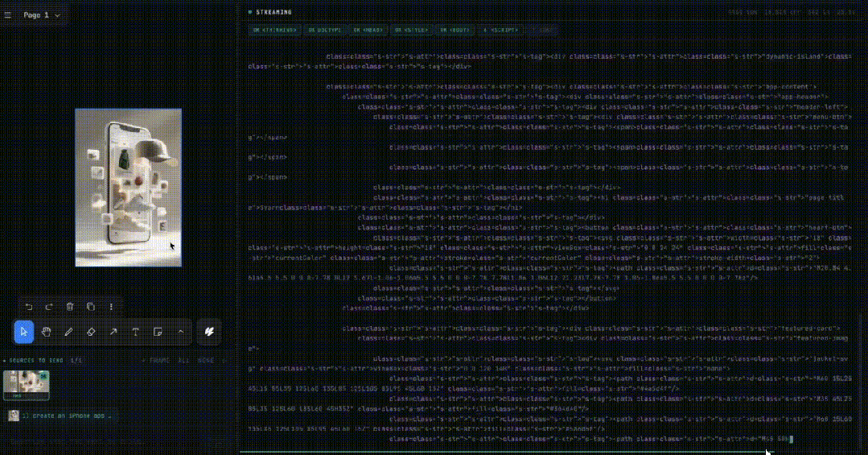Screen dimensions: 868x455
Task: Click the PNG source thumbnail
Action: tap(27, 384)
